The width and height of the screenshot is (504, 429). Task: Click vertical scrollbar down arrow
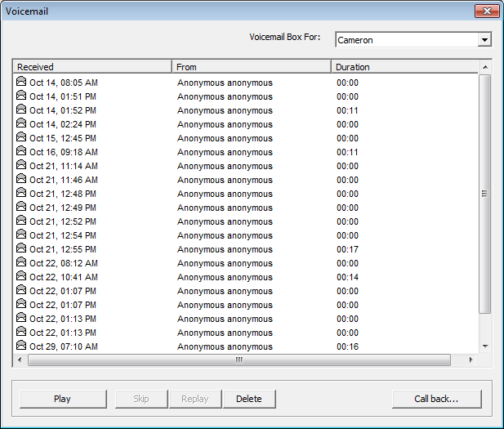pyautogui.click(x=484, y=346)
